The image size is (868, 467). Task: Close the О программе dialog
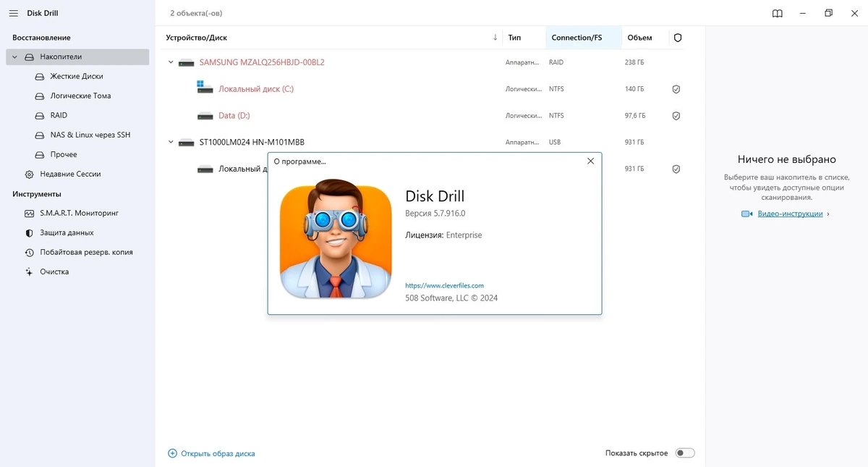[x=591, y=161]
